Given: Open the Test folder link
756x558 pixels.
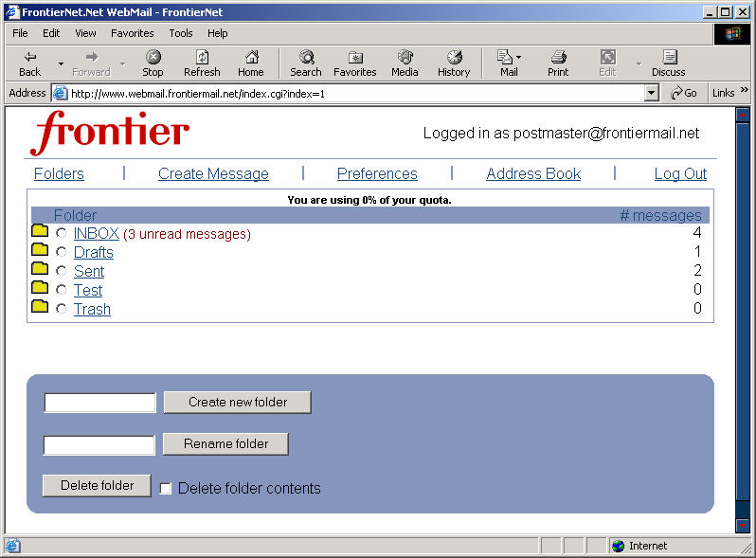Looking at the screenshot, I should coord(88,290).
